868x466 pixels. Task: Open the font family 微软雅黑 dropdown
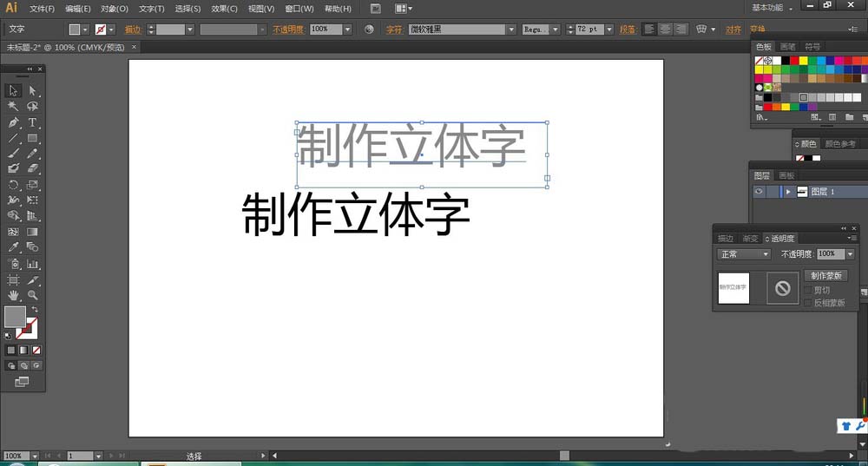point(511,30)
